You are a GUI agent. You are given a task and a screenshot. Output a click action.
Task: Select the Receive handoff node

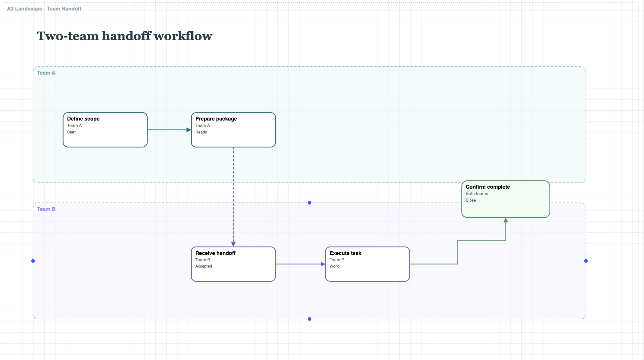pos(233,264)
